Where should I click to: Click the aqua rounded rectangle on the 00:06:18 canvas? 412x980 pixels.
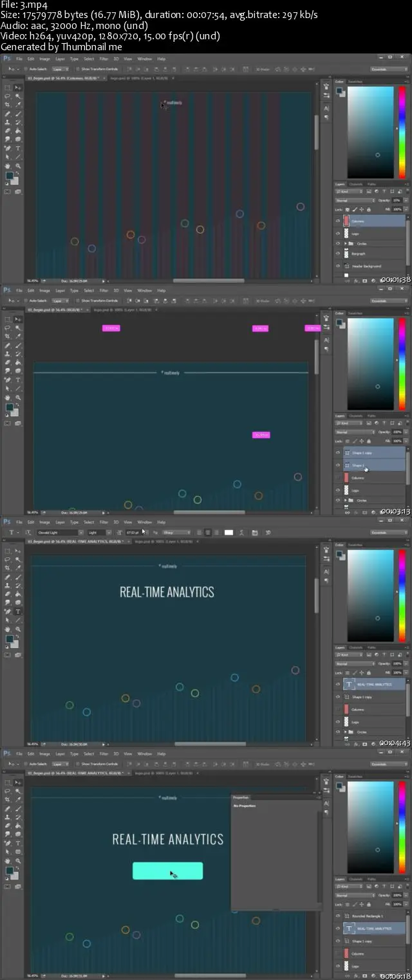tap(167, 871)
